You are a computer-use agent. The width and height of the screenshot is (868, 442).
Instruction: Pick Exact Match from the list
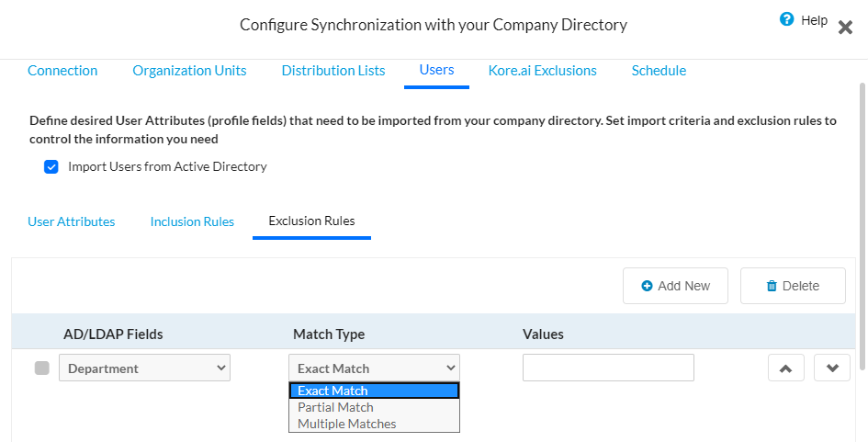[333, 391]
